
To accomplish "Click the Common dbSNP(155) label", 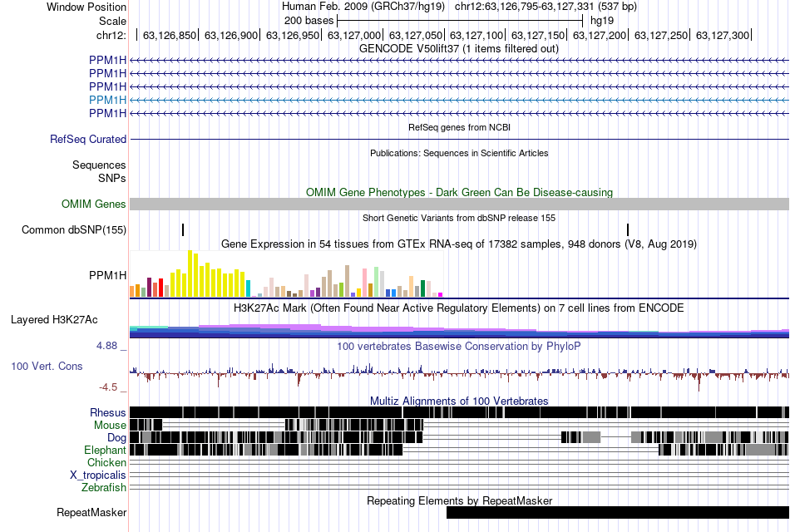I will [x=73, y=229].
